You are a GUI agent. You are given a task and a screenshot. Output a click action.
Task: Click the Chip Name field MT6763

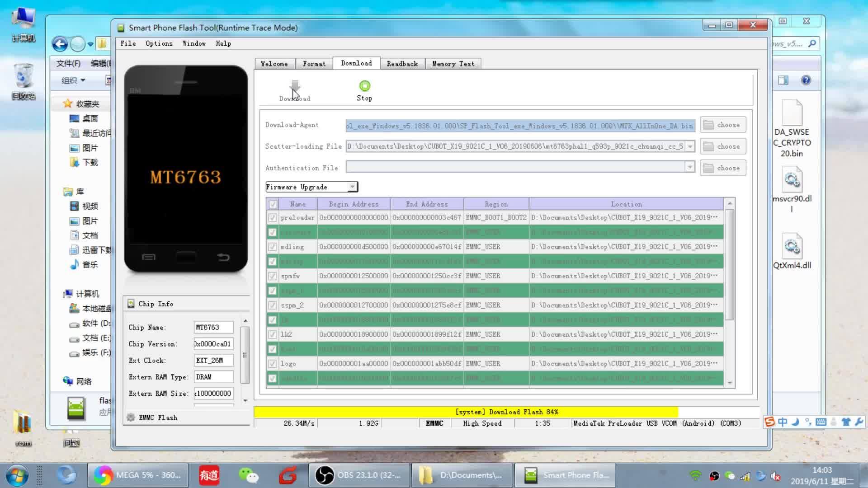pyautogui.click(x=213, y=327)
